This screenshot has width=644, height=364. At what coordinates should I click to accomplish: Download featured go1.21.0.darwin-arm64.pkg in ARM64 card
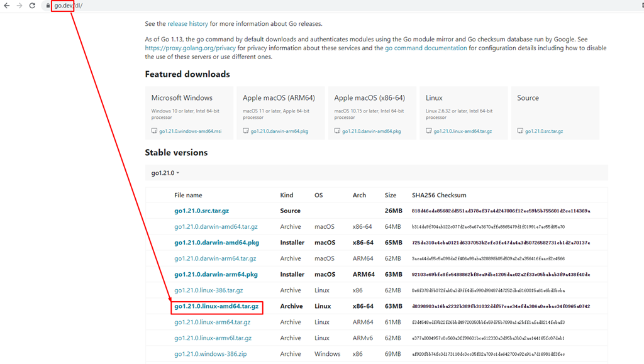(279, 131)
